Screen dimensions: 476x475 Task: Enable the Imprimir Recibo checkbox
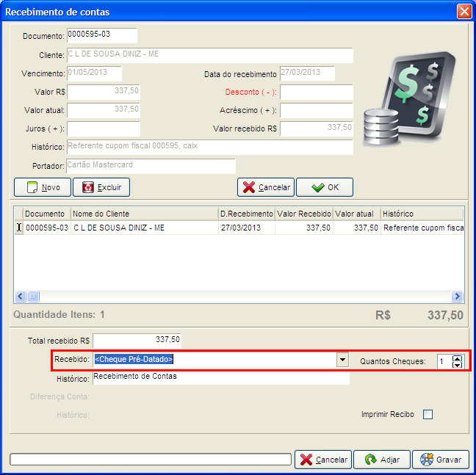tap(428, 415)
